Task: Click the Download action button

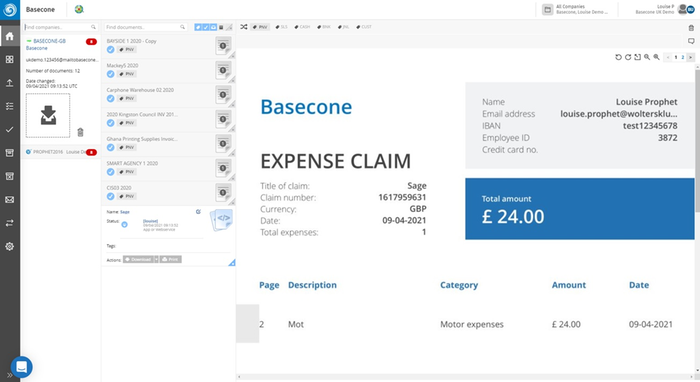Action: click(138, 259)
